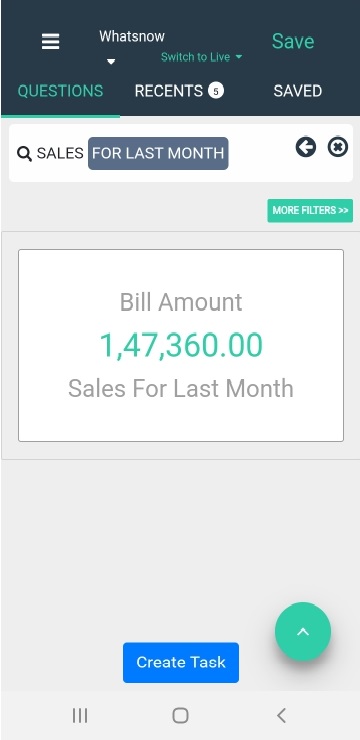Open the Switch to Live dropdown
Viewport: 360px width, 740px height.
(201, 57)
